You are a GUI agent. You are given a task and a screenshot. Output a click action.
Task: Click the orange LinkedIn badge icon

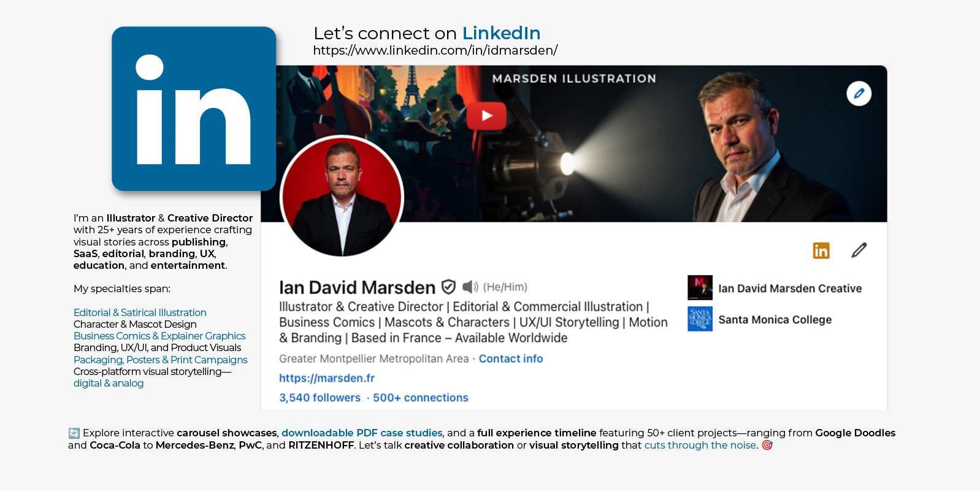click(x=821, y=250)
